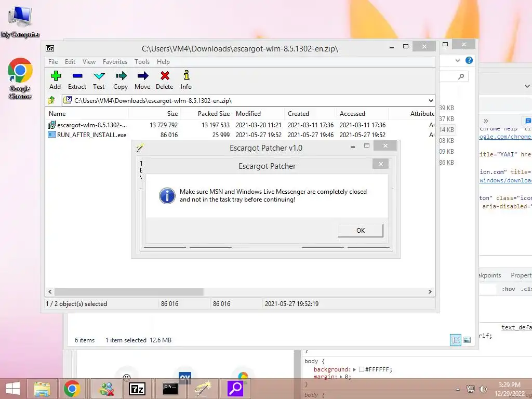Expand the margin property triangle in DevTools
Image resolution: width=532 pixels, height=399 pixels.
pos(341,377)
